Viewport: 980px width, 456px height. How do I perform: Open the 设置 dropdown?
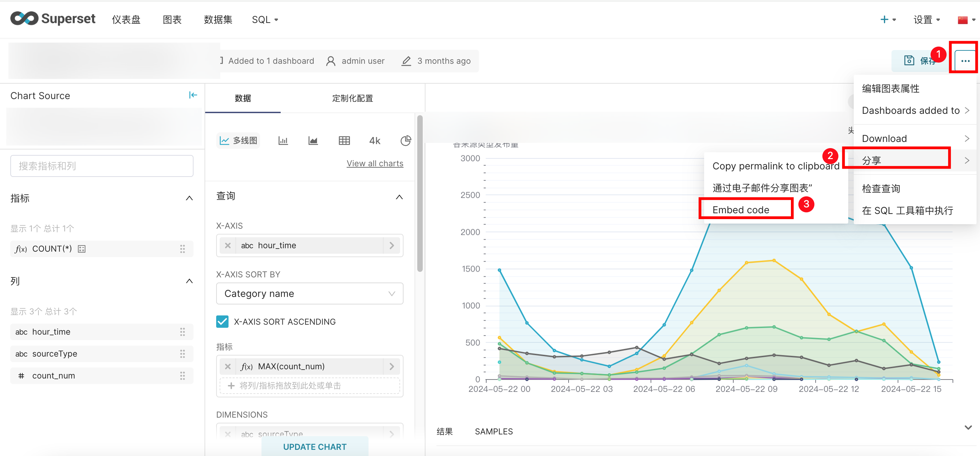click(x=927, y=20)
